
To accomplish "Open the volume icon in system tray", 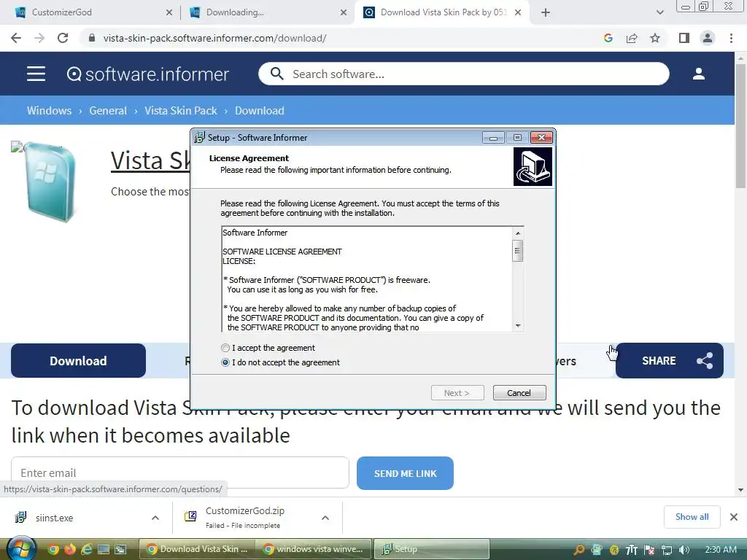I will pos(684,550).
